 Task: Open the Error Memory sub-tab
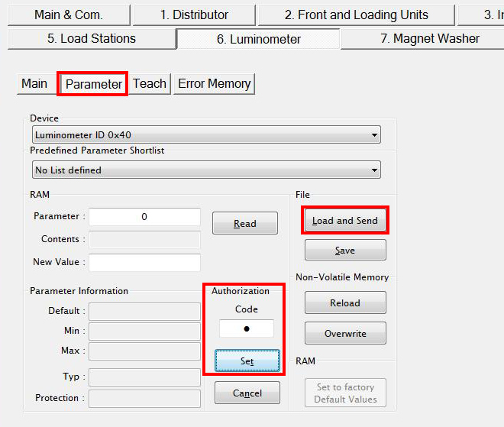[x=214, y=83]
